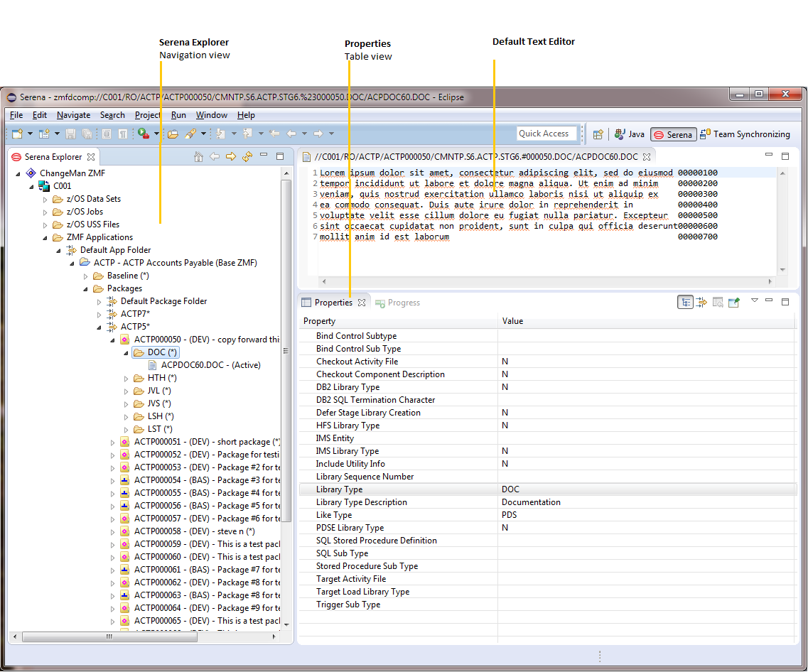The width and height of the screenshot is (808, 672).
Task: Maximize the Properties view
Action: pos(785,302)
